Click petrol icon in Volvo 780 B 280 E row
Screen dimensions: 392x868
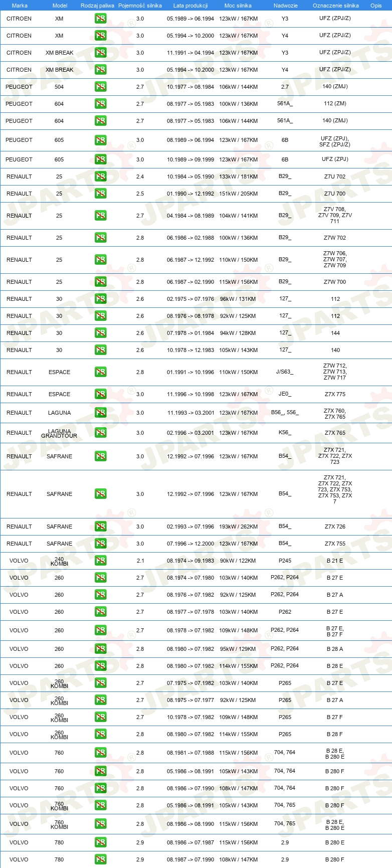100,842
